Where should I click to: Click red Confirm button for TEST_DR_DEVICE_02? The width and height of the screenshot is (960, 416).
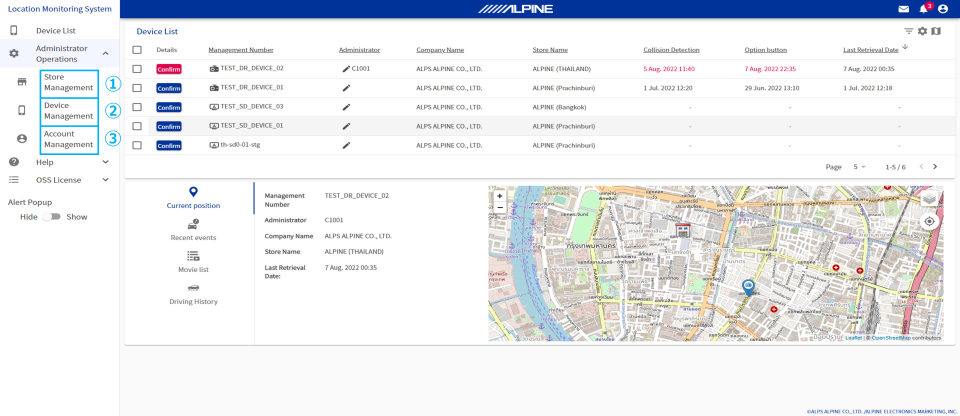pos(168,69)
